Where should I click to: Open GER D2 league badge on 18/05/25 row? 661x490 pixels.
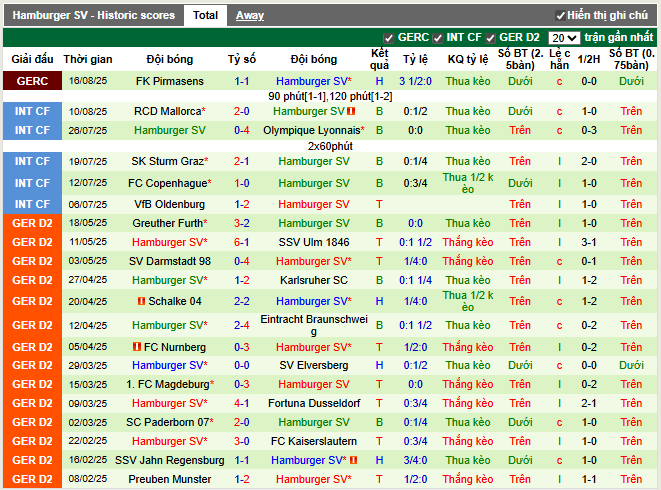coord(32,223)
